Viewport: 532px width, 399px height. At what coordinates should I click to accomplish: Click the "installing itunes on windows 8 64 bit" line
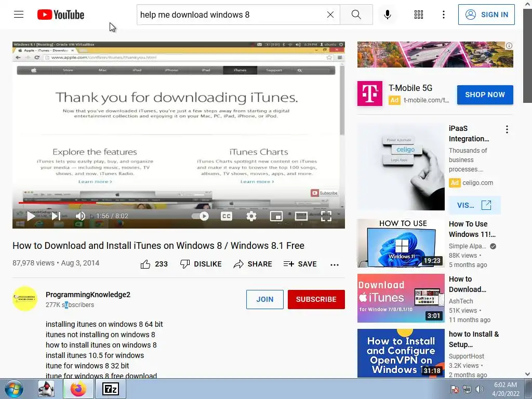coord(104,324)
